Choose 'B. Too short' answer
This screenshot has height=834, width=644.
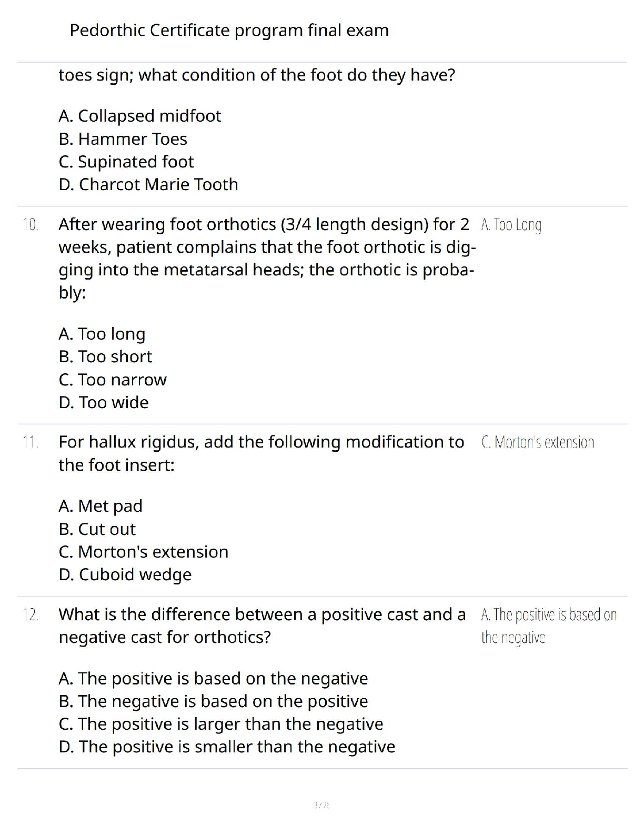105,356
